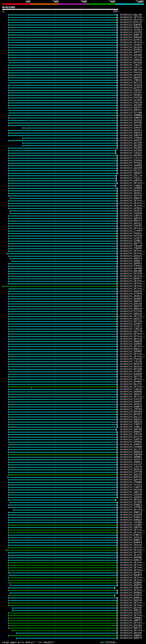
Task: Select the UniRef100_A9PD40 hit label
Action: tap(131, 60)
